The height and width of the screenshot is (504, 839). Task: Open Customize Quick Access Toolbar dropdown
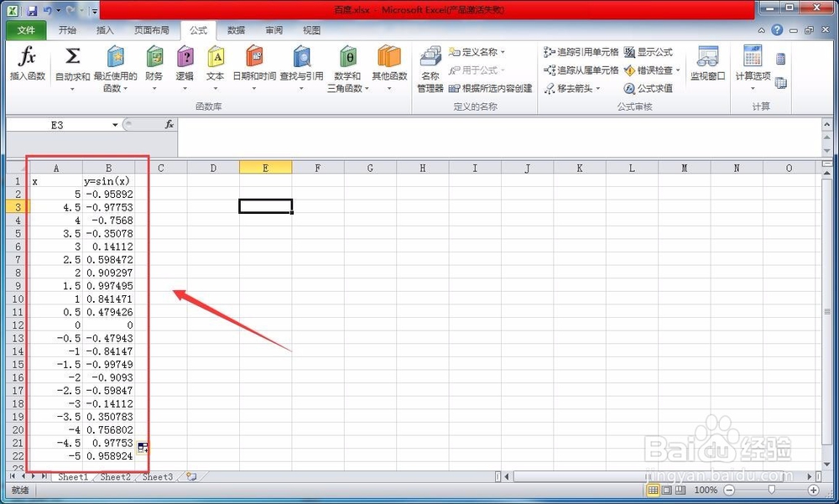(95, 11)
